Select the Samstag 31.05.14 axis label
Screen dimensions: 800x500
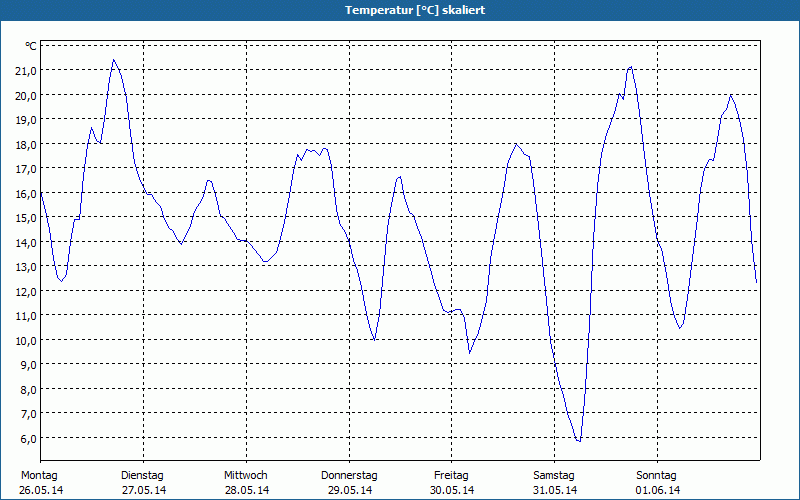(x=555, y=483)
